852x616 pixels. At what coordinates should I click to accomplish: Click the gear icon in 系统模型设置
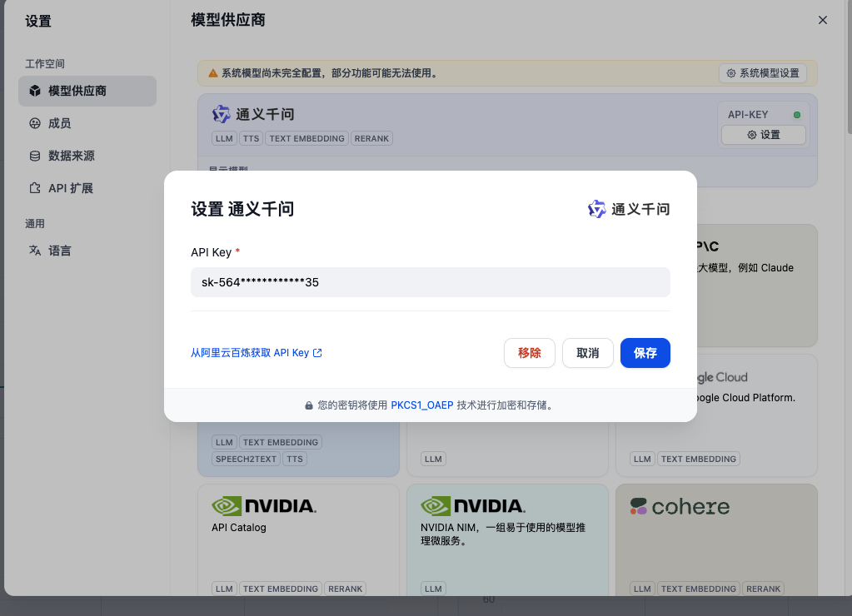(731, 73)
